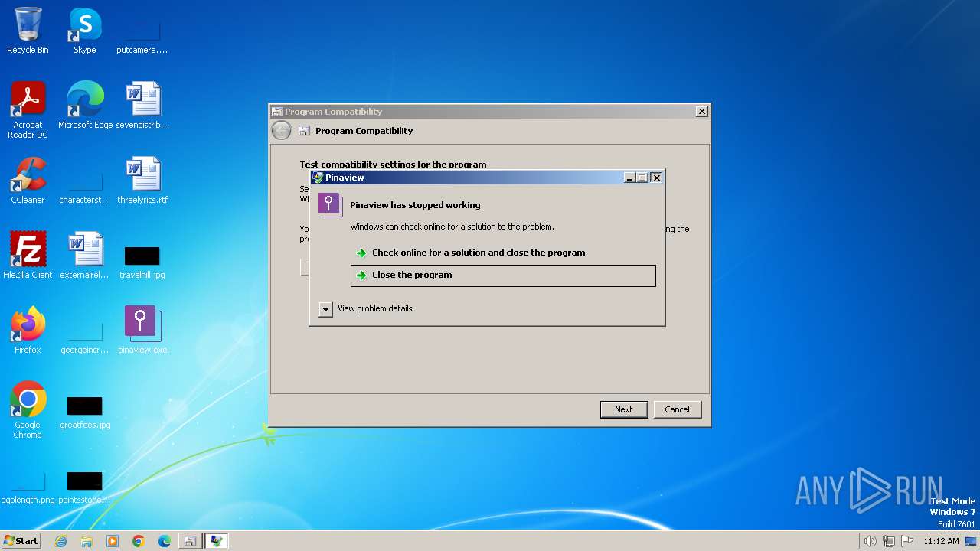The image size is (980, 551).
Task: Click Next in Program Compatibility window
Action: point(624,409)
